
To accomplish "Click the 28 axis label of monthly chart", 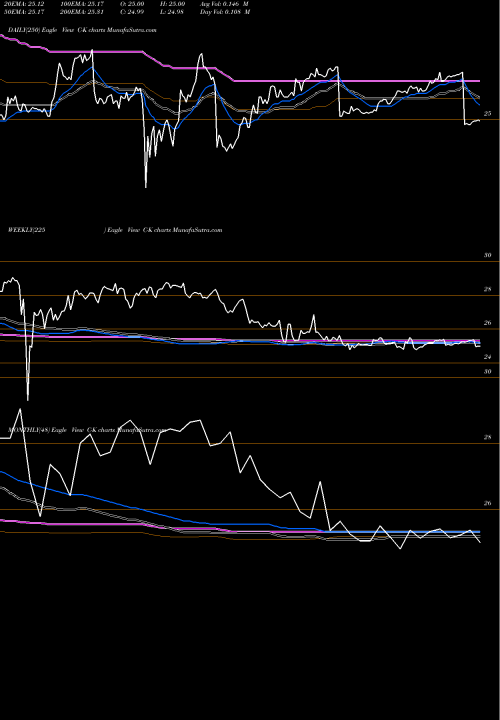I will 488,438.
